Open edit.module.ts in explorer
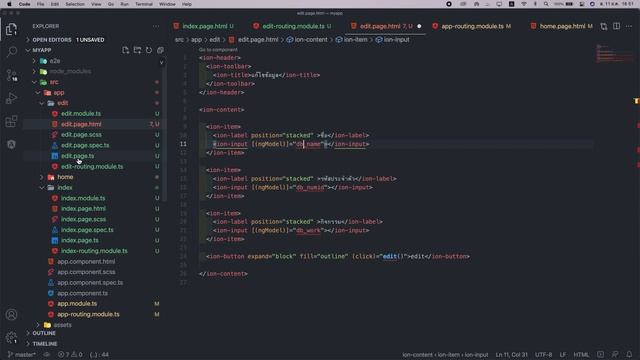This screenshot has width=640, height=360. point(81,114)
